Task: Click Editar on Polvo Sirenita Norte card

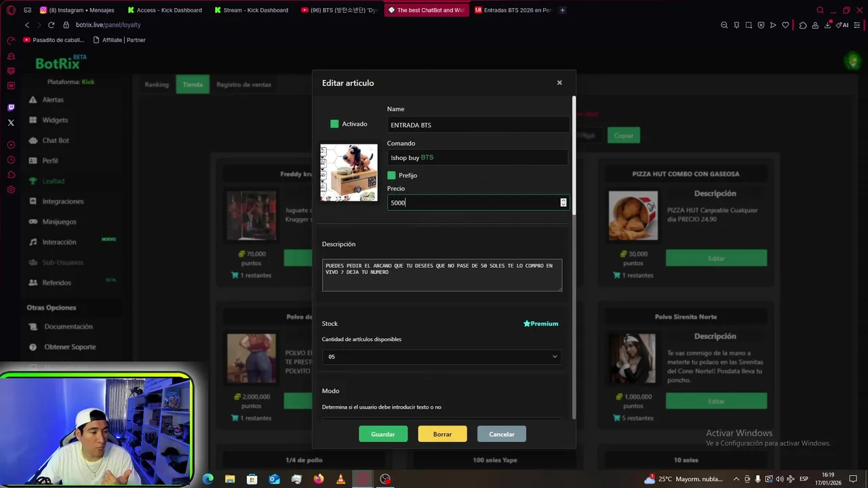Action: point(716,401)
